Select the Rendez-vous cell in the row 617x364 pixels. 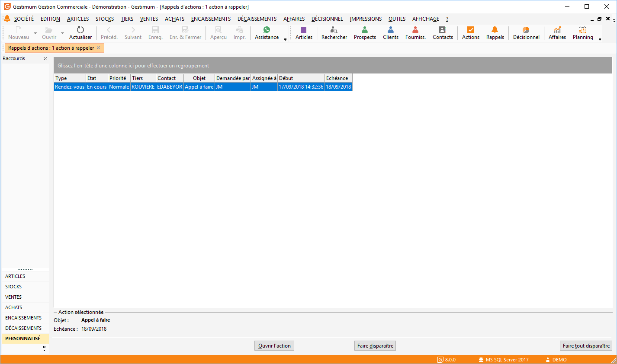70,87
